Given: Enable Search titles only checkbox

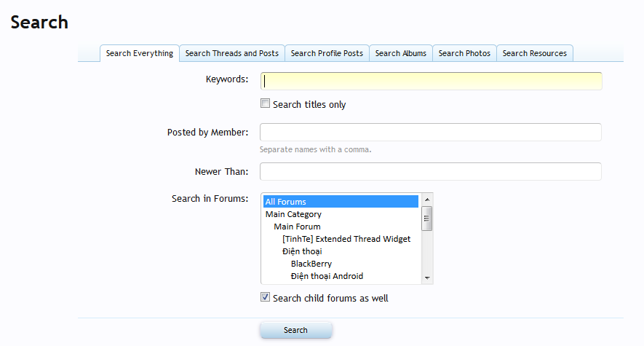Looking at the screenshot, I should (266, 103).
